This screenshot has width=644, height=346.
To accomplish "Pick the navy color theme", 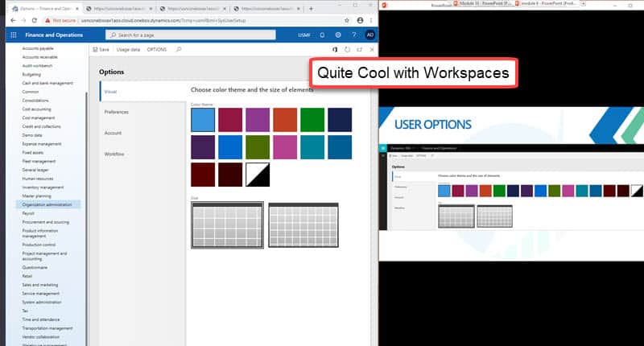I will 340,119.
